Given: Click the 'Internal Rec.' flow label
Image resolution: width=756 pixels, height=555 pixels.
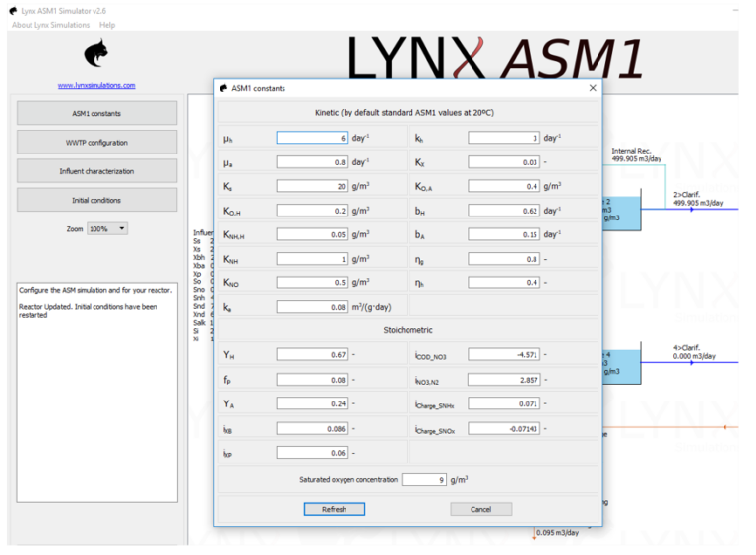Looking at the screenshot, I should pos(631,151).
